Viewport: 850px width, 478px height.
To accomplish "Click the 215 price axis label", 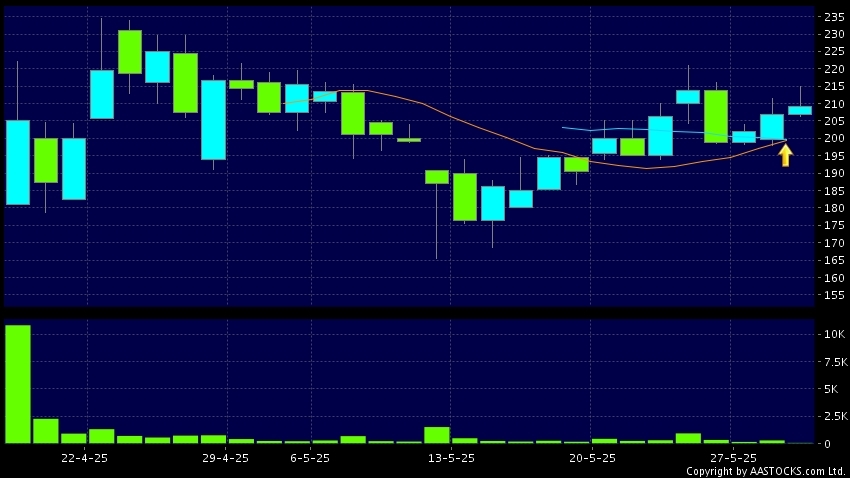I will tap(834, 86).
